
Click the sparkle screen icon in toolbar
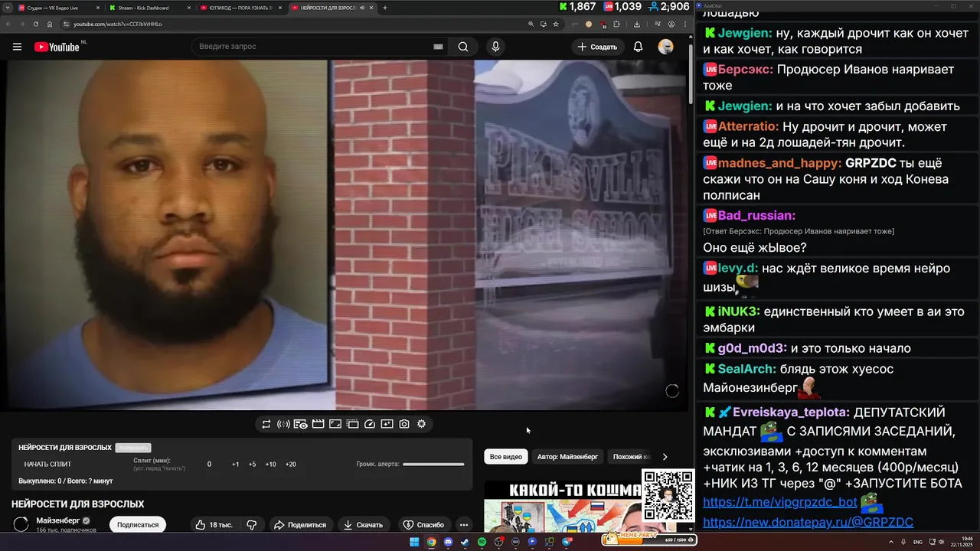(x=387, y=424)
